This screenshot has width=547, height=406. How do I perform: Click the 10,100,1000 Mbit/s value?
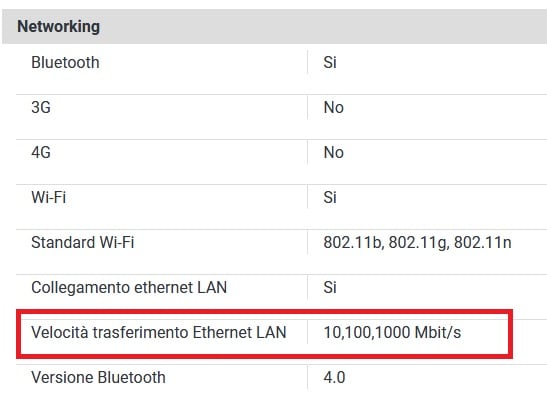(x=392, y=332)
